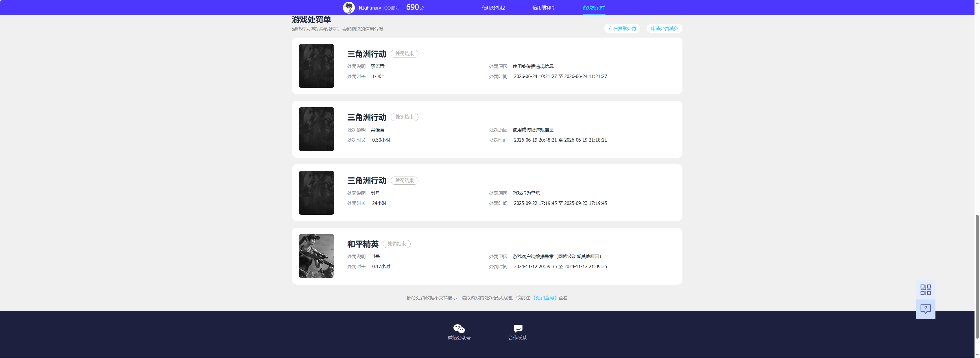
Task: Click the WeChat 微信公众号 icon
Action: [459, 329]
